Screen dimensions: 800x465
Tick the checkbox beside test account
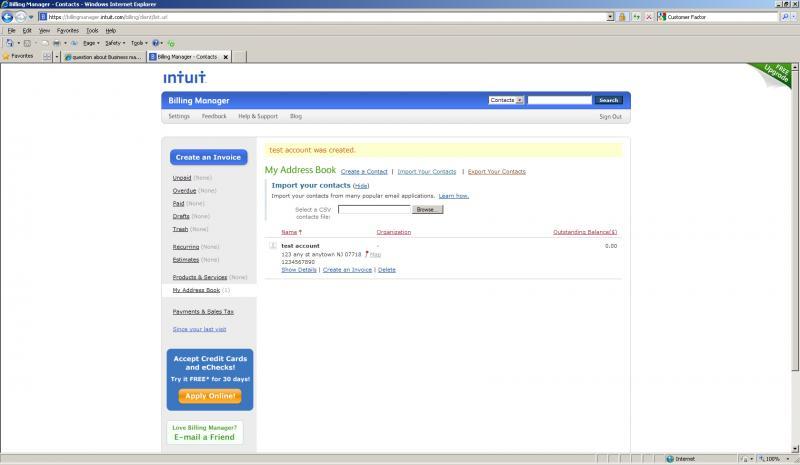273,246
